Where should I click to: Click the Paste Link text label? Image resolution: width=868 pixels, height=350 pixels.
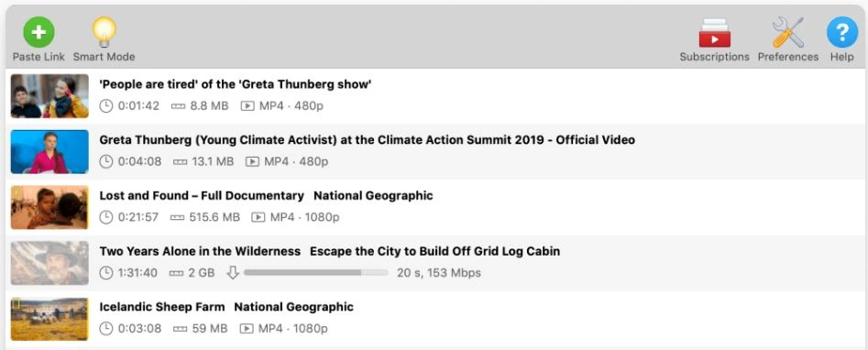tap(38, 57)
